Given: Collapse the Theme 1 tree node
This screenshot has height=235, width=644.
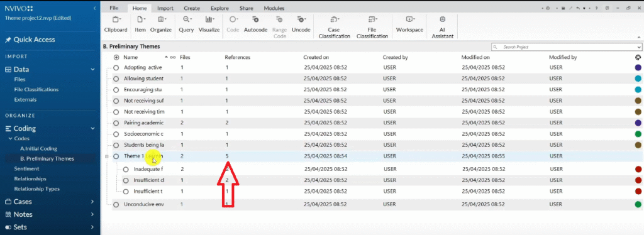Looking at the screenshot, I should pyautogui.click(x=107, y=156).
